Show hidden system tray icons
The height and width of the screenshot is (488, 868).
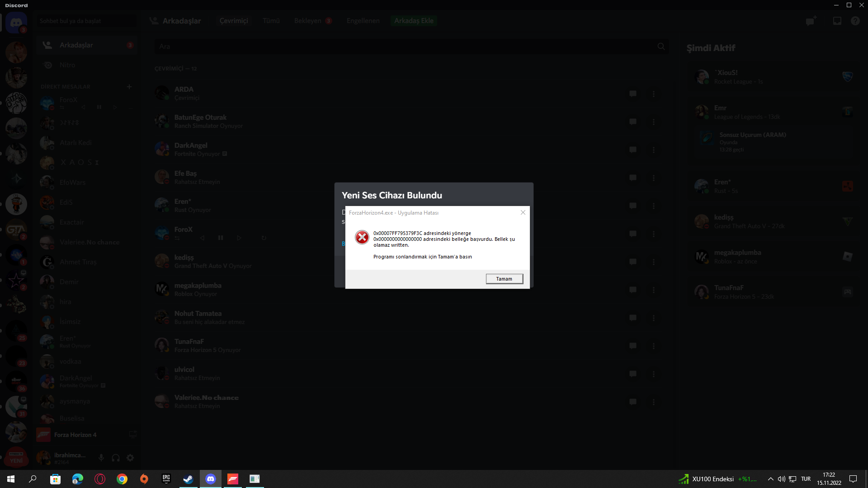770,479
